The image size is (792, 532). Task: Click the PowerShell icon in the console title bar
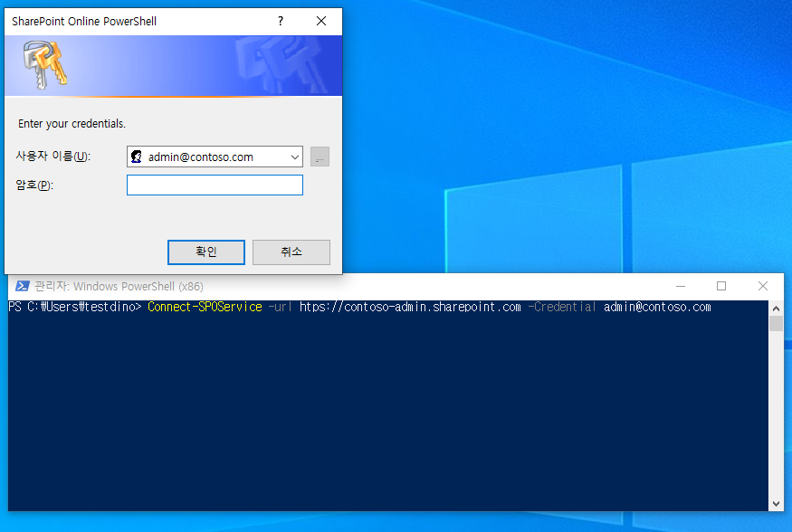click(23, 286)
